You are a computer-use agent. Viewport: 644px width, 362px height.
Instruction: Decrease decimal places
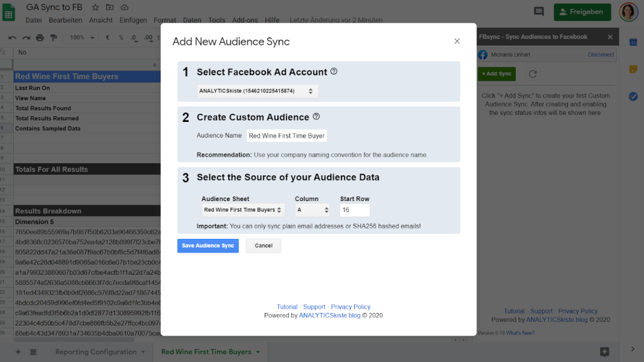pos(135,38)
